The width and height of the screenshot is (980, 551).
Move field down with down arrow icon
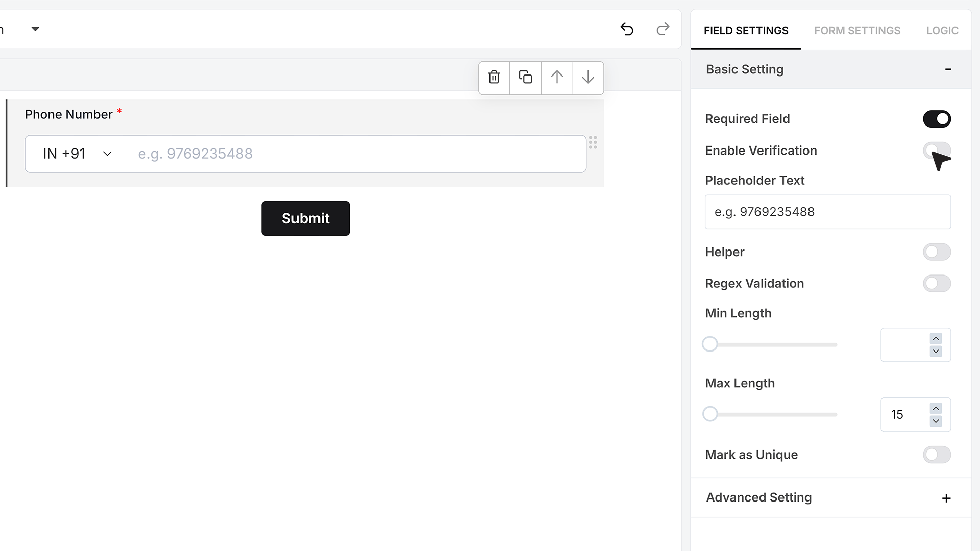[588, 78]
